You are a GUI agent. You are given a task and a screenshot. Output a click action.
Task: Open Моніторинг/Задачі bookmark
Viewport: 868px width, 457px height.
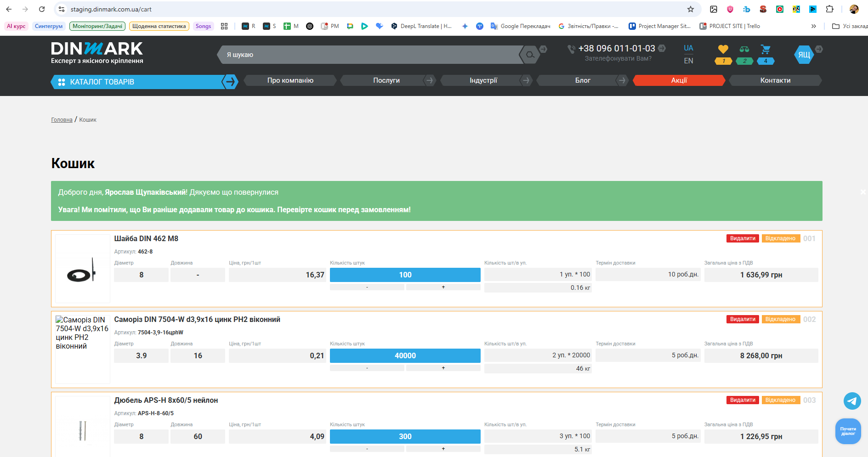(97, 26)
